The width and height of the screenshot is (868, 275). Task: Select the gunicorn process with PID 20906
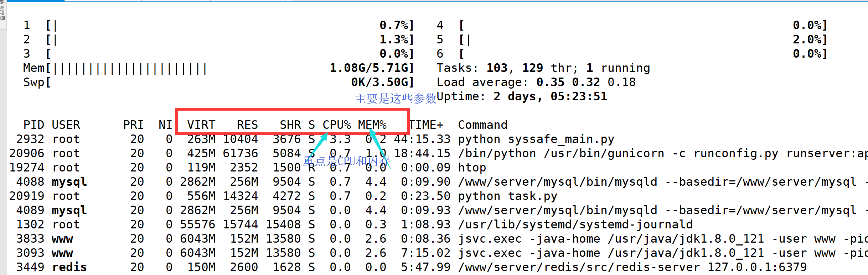(x=570, y=153)
